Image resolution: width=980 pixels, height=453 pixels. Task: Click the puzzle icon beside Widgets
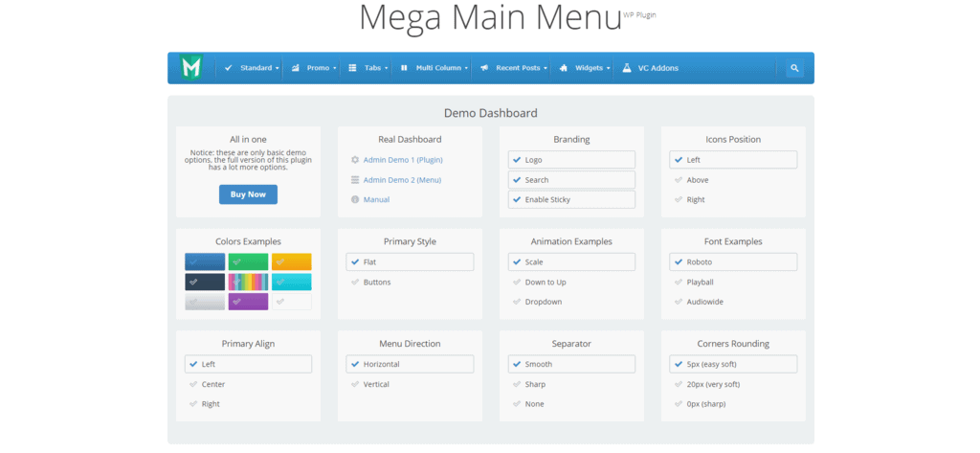pyautogui.click(x=563, y=68)
